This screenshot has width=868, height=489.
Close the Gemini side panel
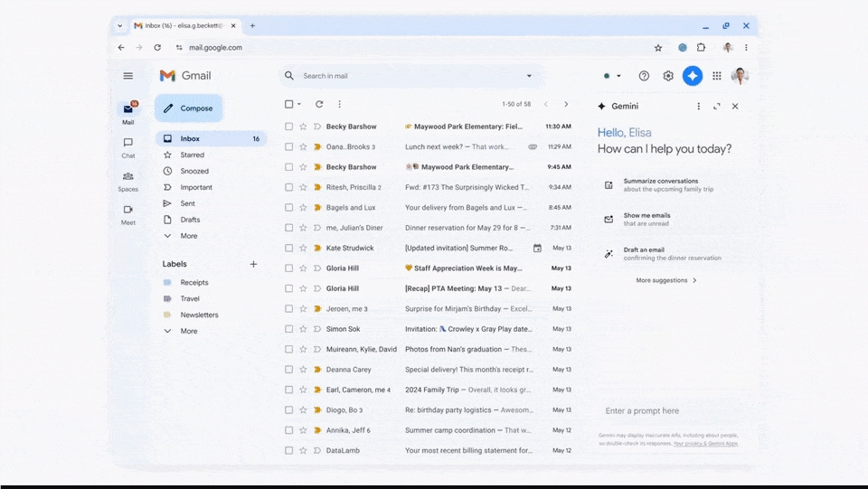735,107
